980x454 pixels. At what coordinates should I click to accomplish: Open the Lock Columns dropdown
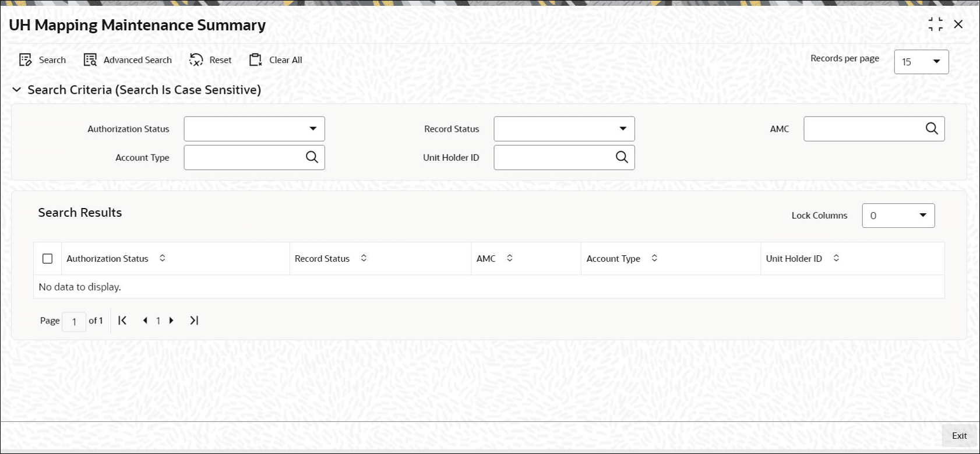(898, 216)
